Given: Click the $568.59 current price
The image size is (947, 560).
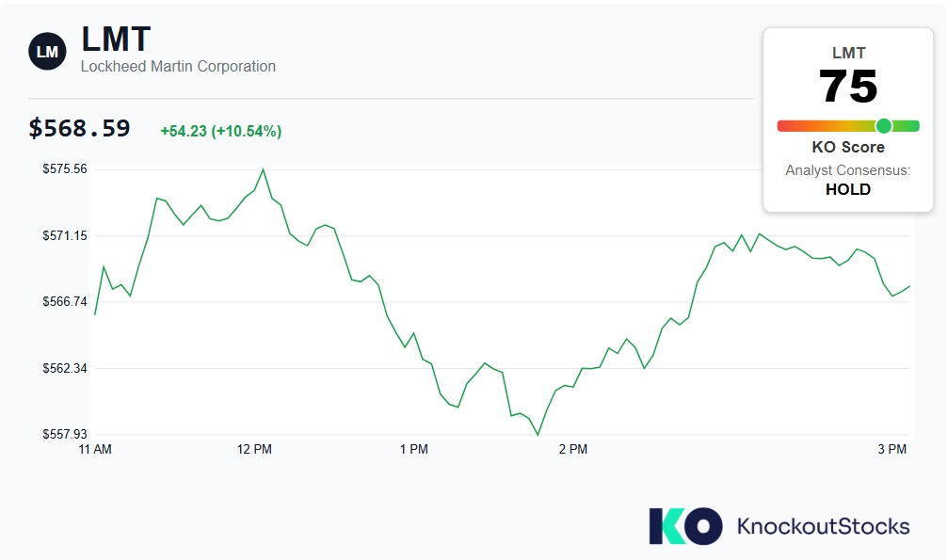Looking at the screenshot, I should pos(79,128).
